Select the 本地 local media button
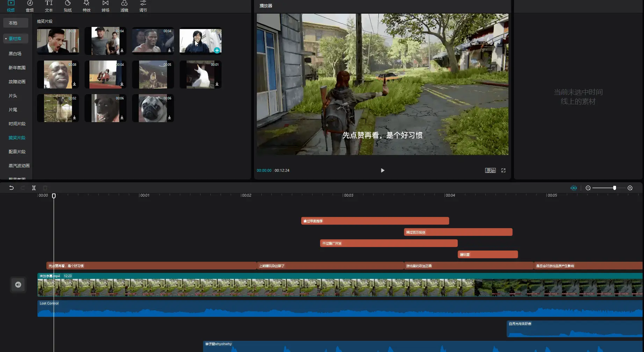This screenshot has height=352, width=644. (x=16, y=23)
